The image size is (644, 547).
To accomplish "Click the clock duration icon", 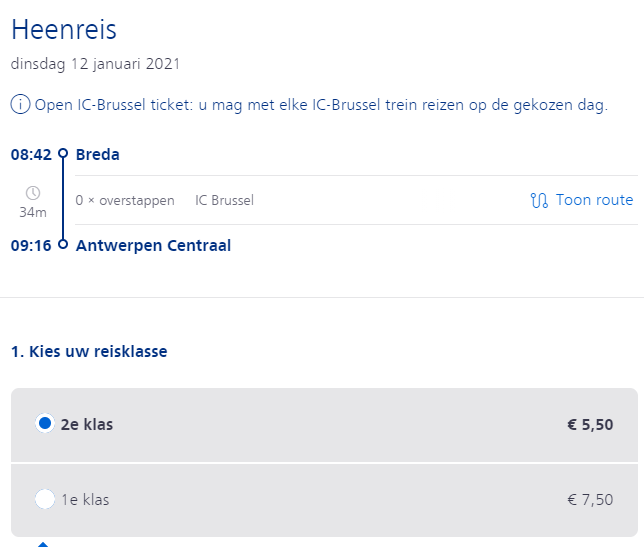I will coord(33,193).
